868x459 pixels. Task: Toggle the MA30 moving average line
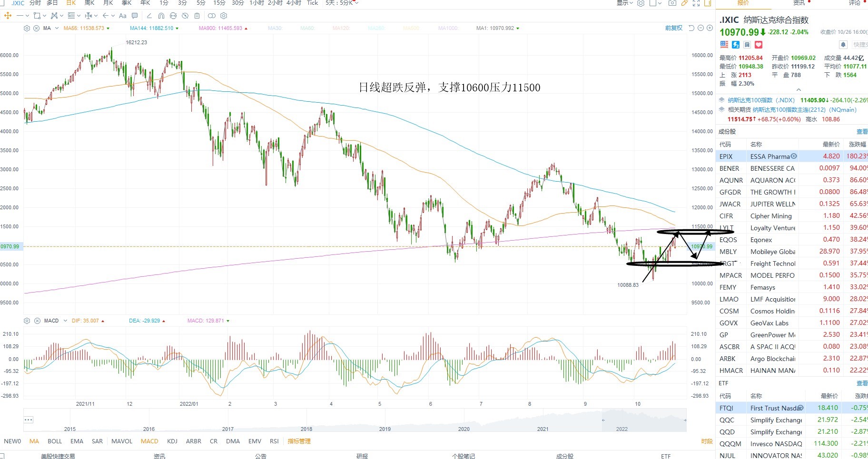275,28
